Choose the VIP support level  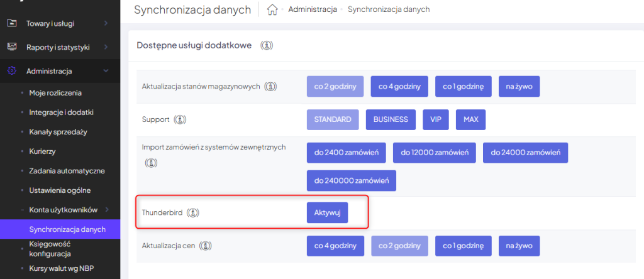click(435, 119)
